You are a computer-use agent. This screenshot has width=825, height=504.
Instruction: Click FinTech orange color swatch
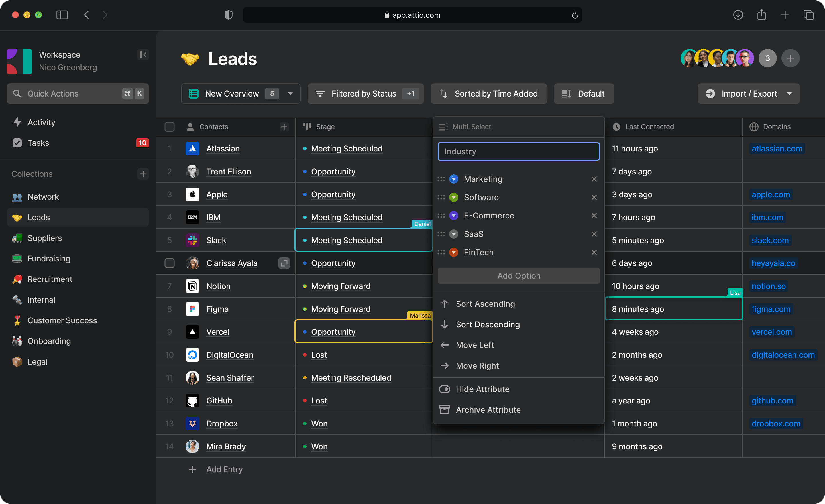pos(454,252)
